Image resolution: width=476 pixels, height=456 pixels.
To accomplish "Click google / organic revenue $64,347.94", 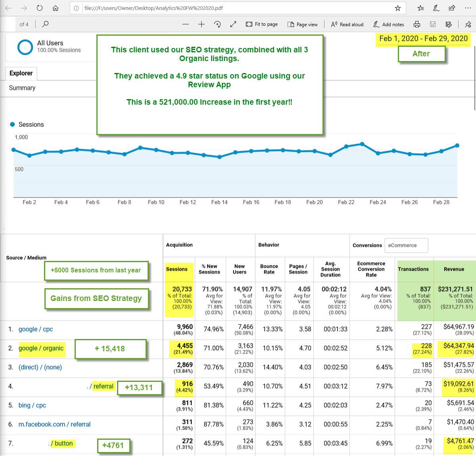I will [x=459, y=346].
